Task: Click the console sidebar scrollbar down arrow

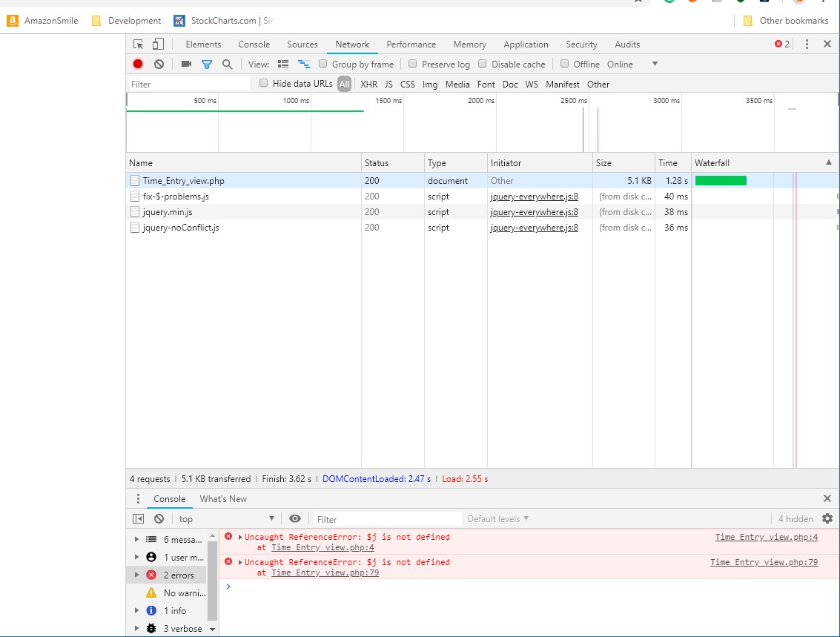Action: (x=212, y=630)
